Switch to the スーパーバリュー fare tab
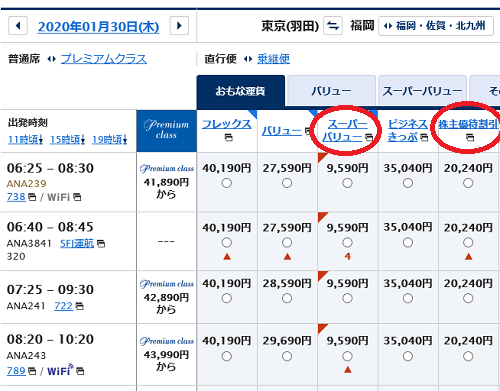The height and width of the screenshot is (391, 500). tap(422, 91)
